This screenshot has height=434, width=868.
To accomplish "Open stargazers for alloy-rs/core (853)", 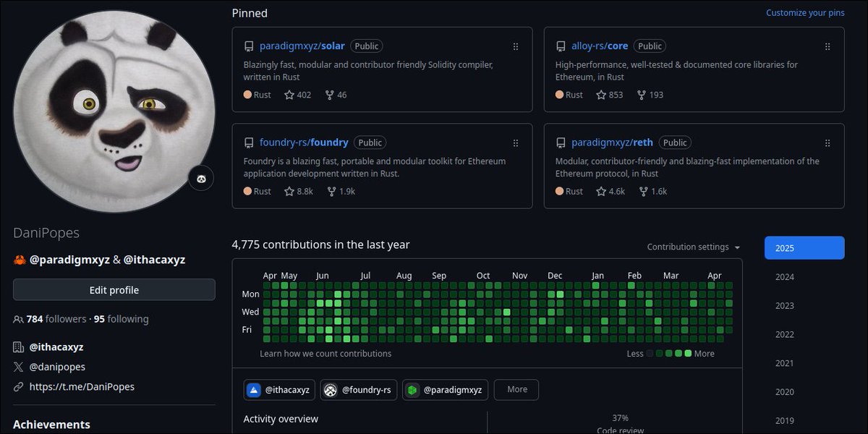I will [609, 95].
